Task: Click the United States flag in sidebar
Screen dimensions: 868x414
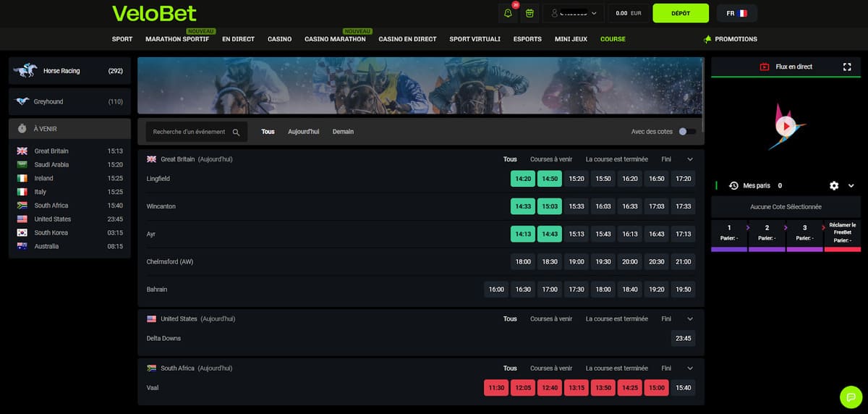Action: pos(22,219)
